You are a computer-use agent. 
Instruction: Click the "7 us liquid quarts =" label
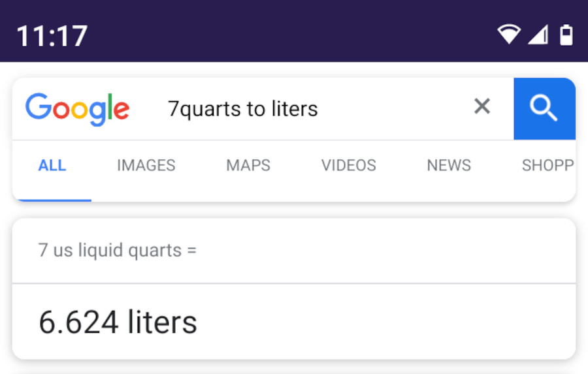pyautogui.click(x=118, y=250)
